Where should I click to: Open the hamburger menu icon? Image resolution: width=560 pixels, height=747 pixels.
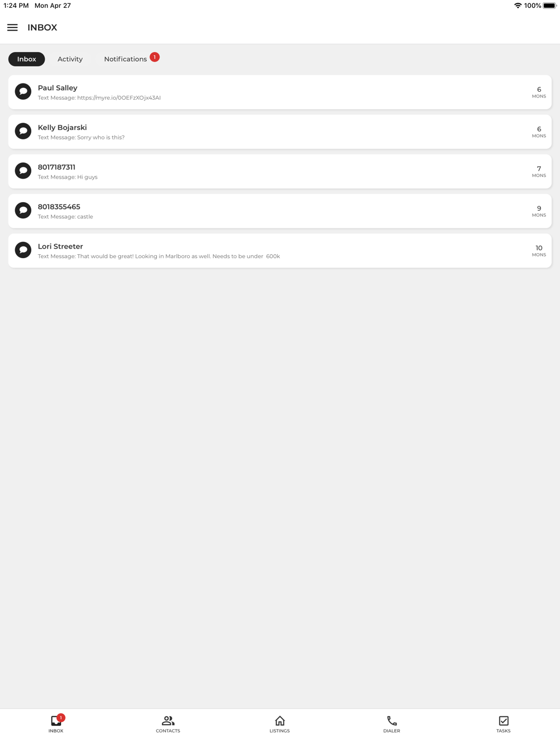[12, 27]
